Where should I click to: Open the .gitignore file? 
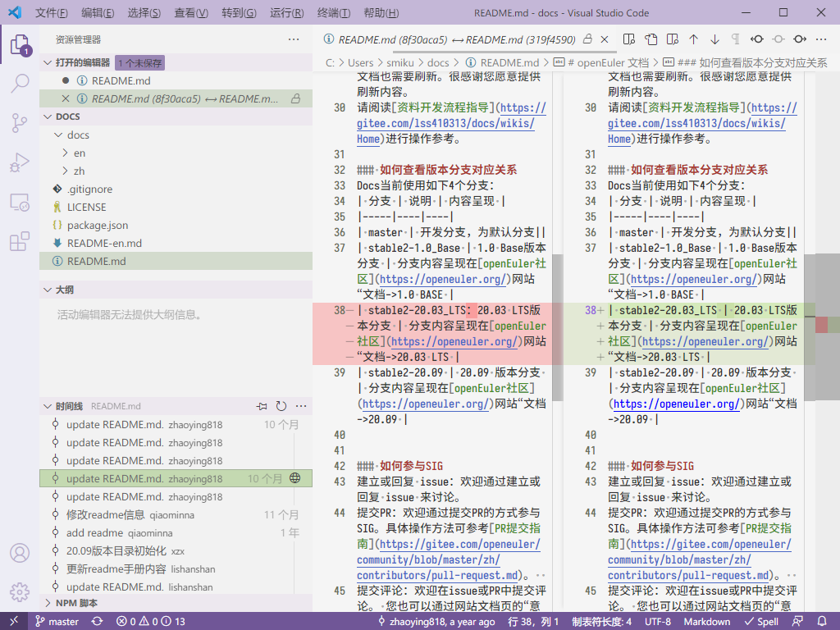(x=176, y=189)
